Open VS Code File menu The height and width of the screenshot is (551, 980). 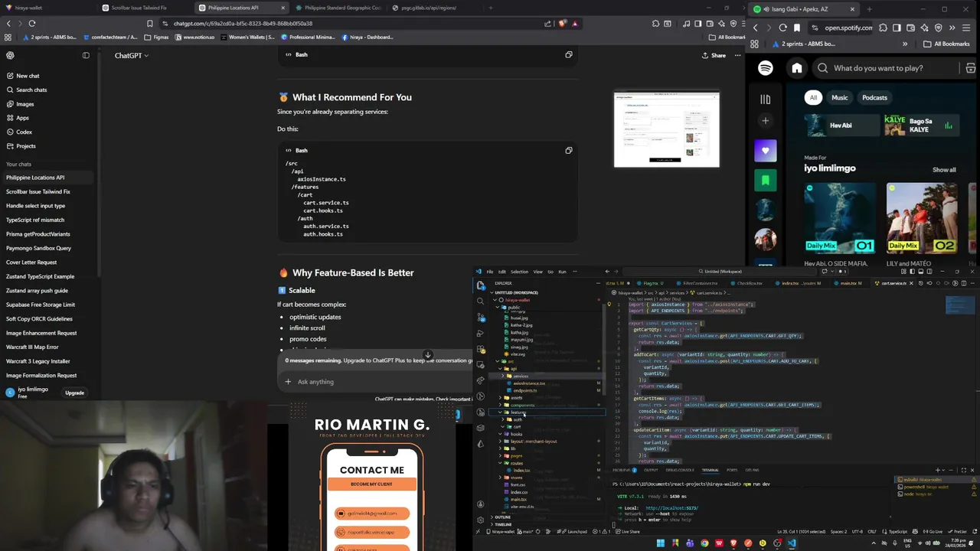point(490,272)
